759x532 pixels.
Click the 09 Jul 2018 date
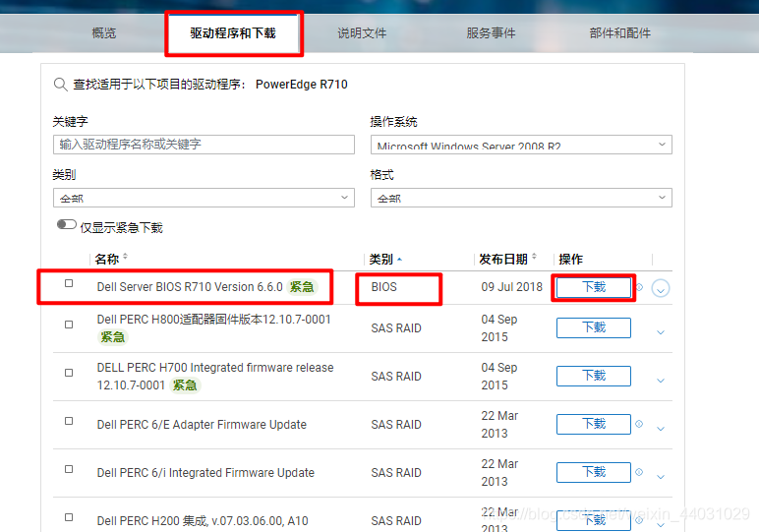click(511, 287)
